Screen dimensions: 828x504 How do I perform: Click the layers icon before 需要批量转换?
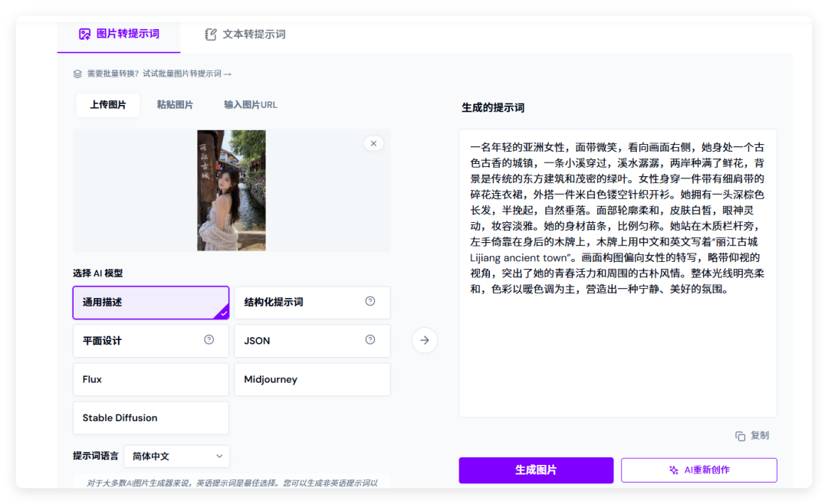tap(77, 74)
